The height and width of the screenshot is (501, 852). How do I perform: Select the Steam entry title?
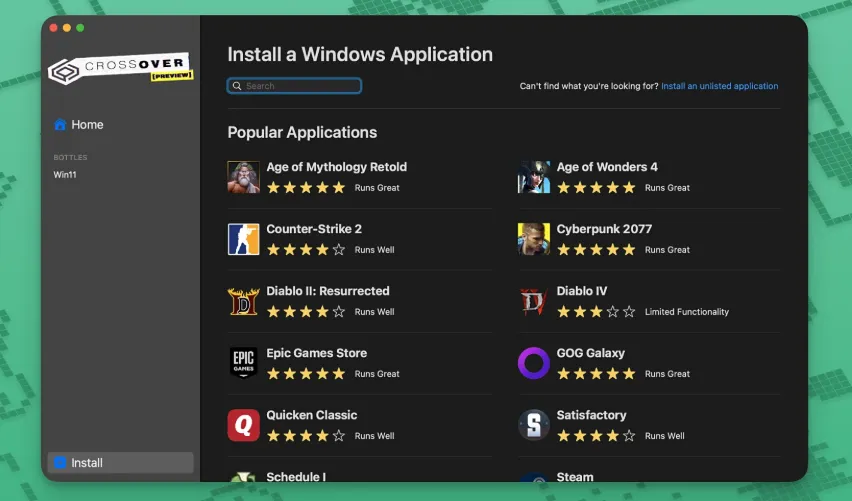[575, 477]
